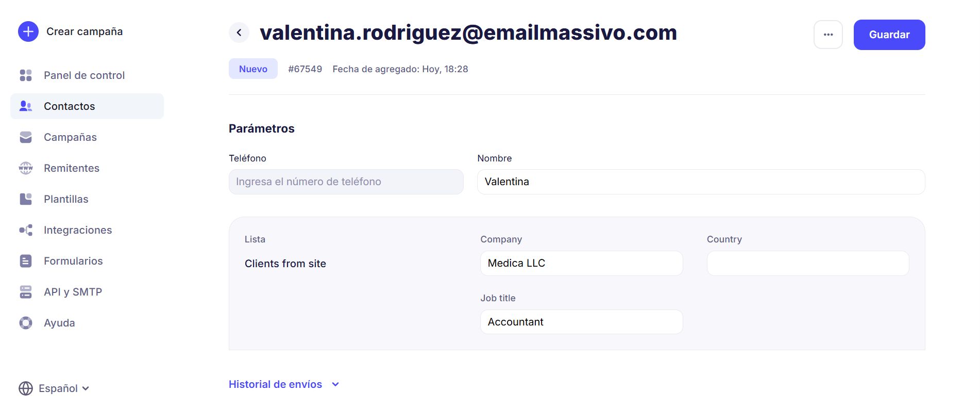The width and height of the screenshot is (980, 408).
Task: Click the Campañas envelope icon
Action: [x=26, y=137]
